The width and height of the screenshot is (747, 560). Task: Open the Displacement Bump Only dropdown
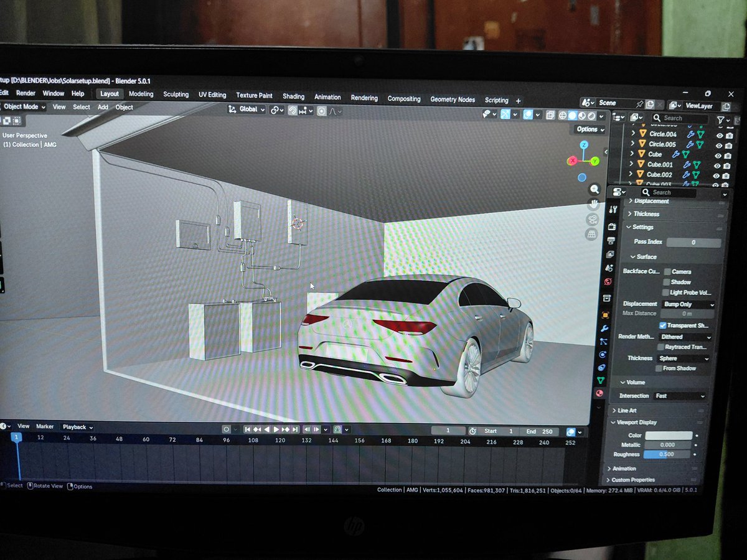tap(688, 304)
